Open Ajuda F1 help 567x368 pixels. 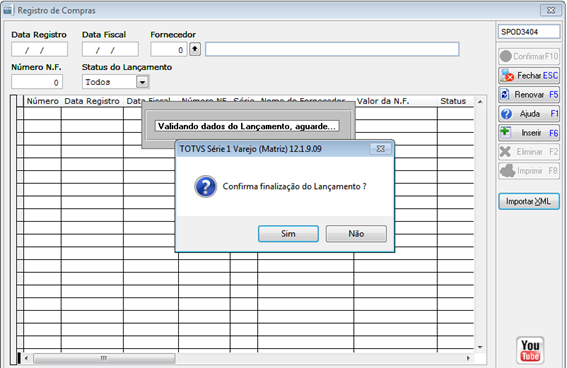point(529,114)
